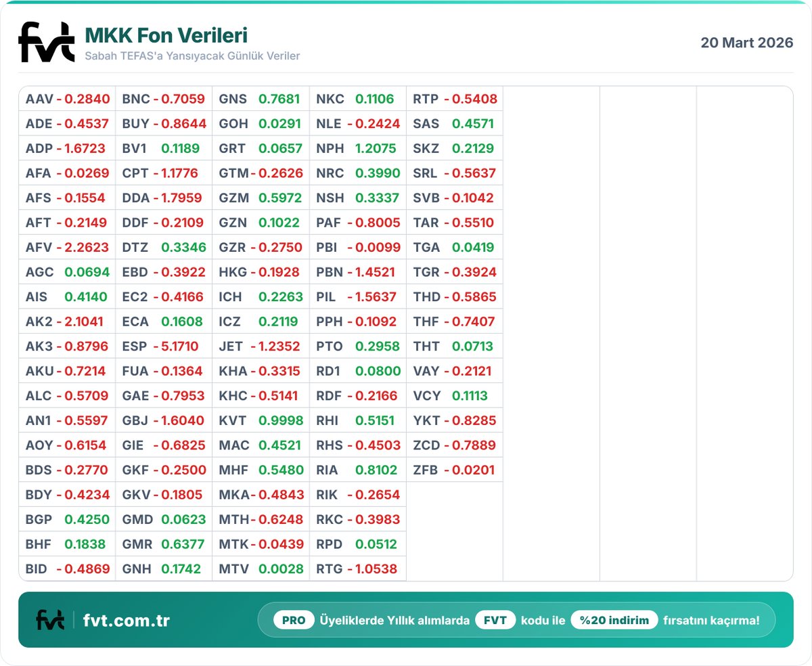Select the ADP -1.6723 cell

[68, 148]
